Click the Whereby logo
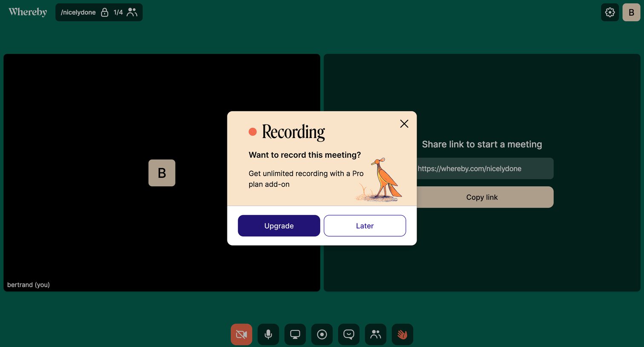 tap(28, 12)
